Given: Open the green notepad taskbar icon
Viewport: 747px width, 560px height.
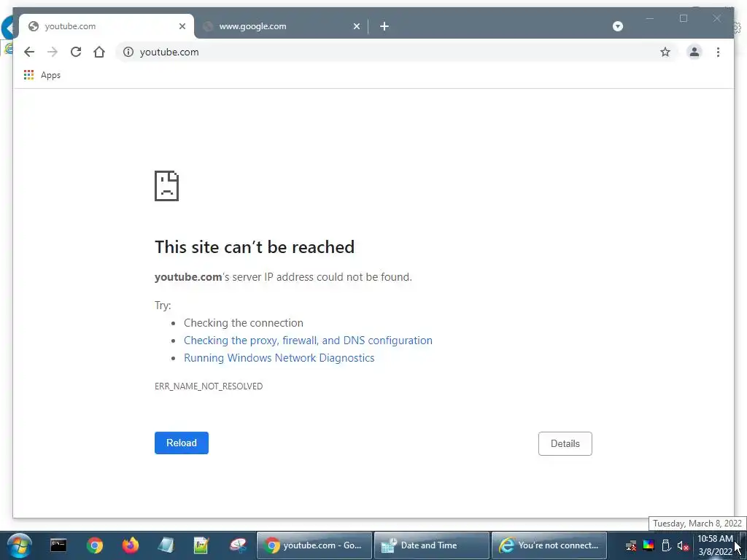Looking at the screenshot, I should 201,545.
